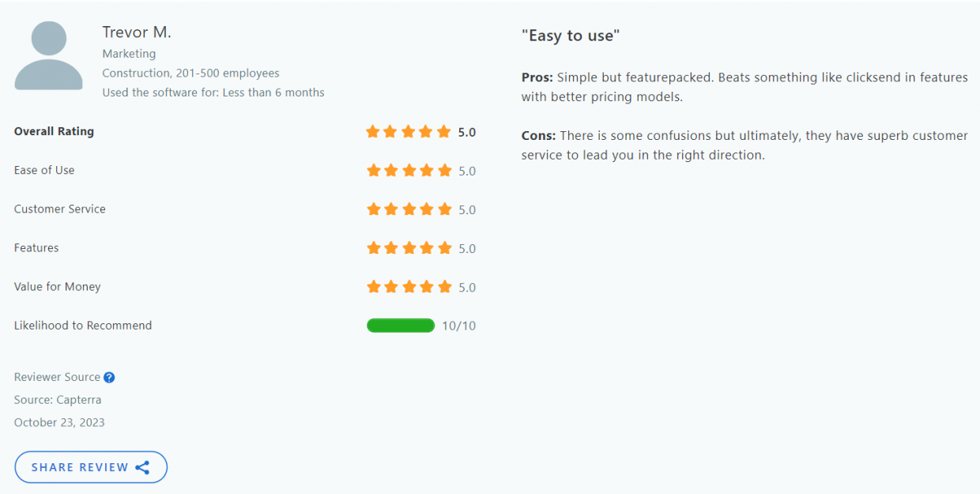Click a star in the Customer Service rating
The image size is (980, 494).
(409, 209)
